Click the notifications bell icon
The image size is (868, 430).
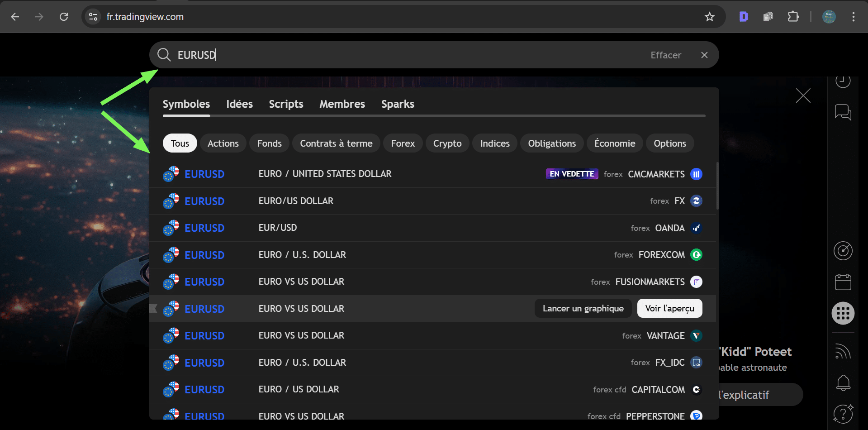(843, 383)
